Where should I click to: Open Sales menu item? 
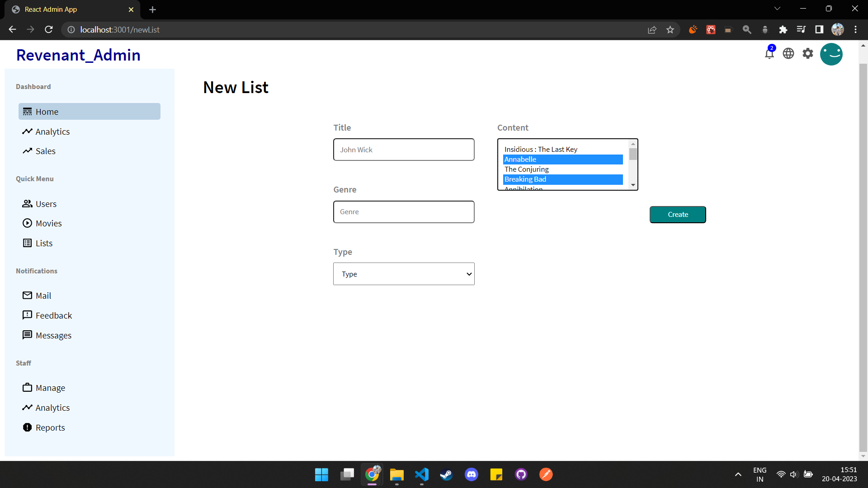[x=46, y=151]
